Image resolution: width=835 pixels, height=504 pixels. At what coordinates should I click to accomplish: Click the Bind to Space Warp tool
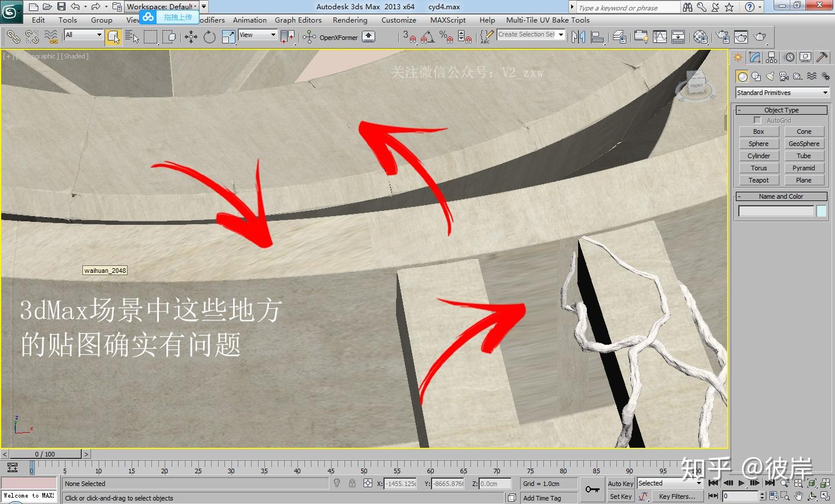(x=51, y=37)
